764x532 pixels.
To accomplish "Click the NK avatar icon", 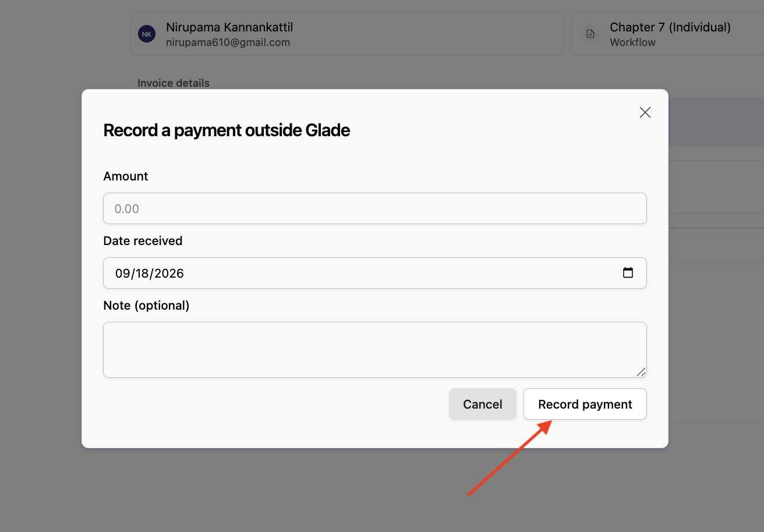I will (x=147, y=34).
